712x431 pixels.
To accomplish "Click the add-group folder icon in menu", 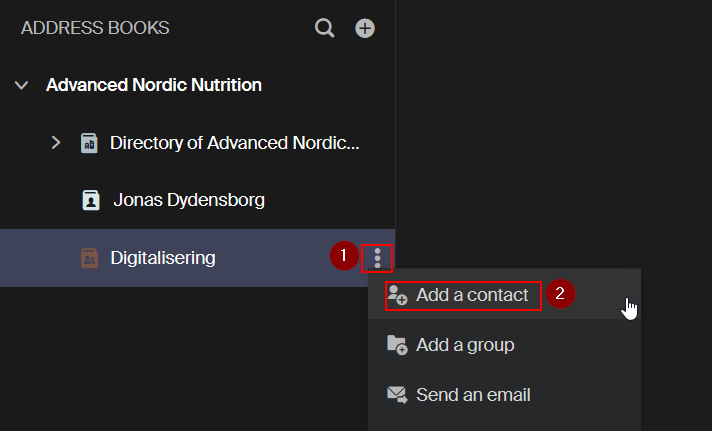I will coord(397,345).
